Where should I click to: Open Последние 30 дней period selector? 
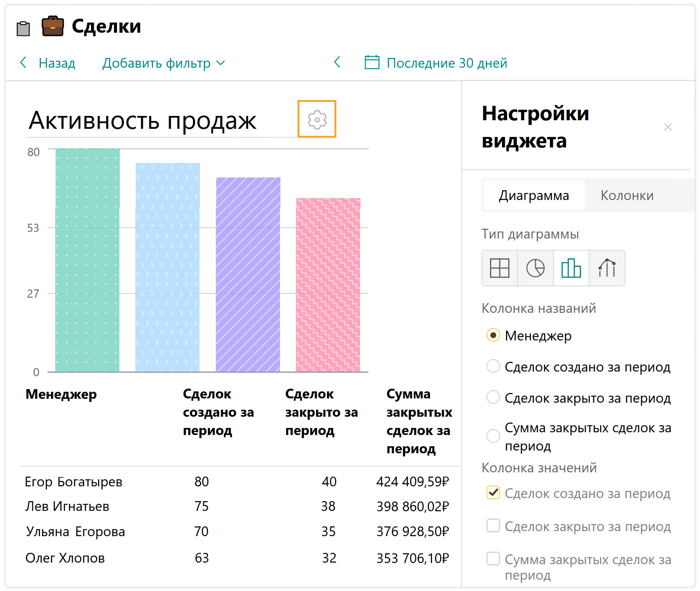446,63
